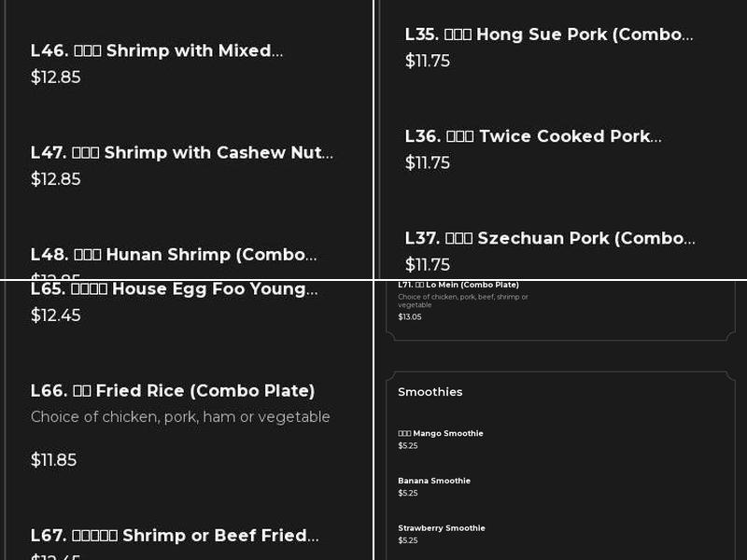Click the $11.85 Fried Rice price
Image resolution: width=747 pixels, height=560 pixels.
[54, 460]
